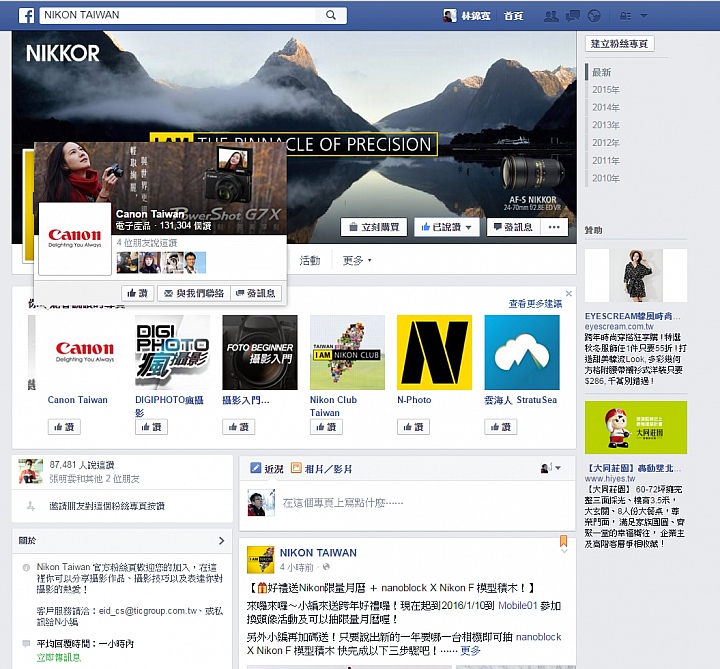The width and height of the screenshot is (720, 669).
Task: Select the 相片／影片 post tab
Action: tap(322, 468)
